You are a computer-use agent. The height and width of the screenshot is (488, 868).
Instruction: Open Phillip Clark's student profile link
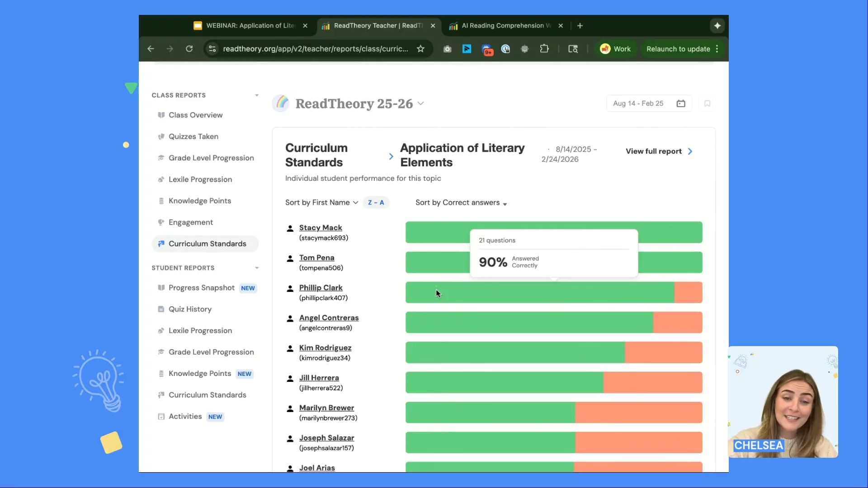click(x=321, y=288)
